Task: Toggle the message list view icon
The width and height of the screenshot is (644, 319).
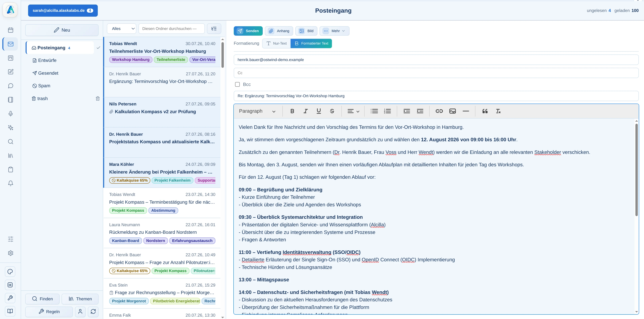Action: click(x=214, y=28)
